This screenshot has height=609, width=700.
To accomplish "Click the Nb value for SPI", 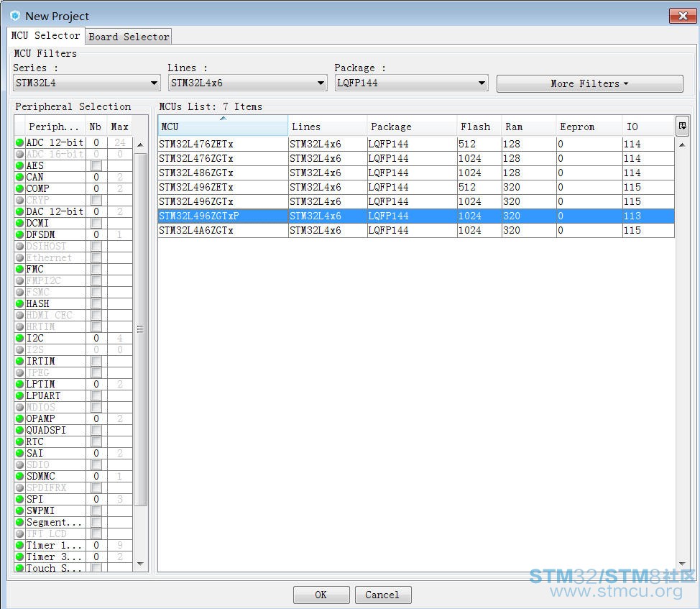I will pos(96,499).
